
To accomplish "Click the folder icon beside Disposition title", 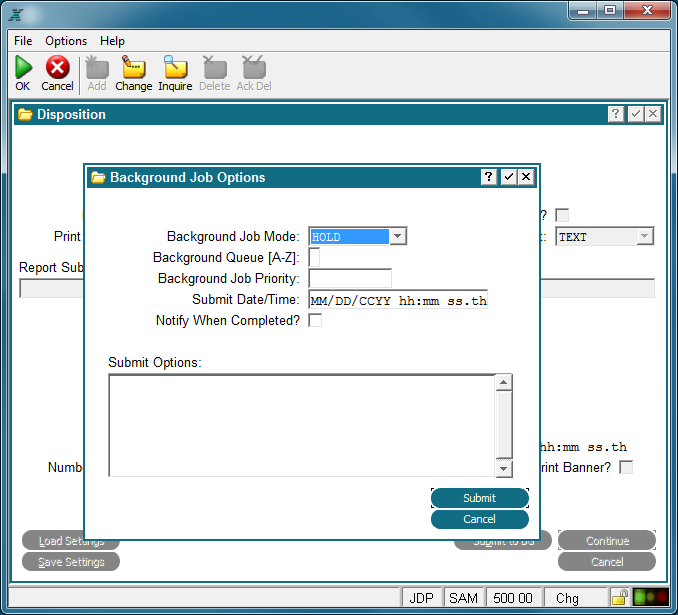I will click(25, 115).
